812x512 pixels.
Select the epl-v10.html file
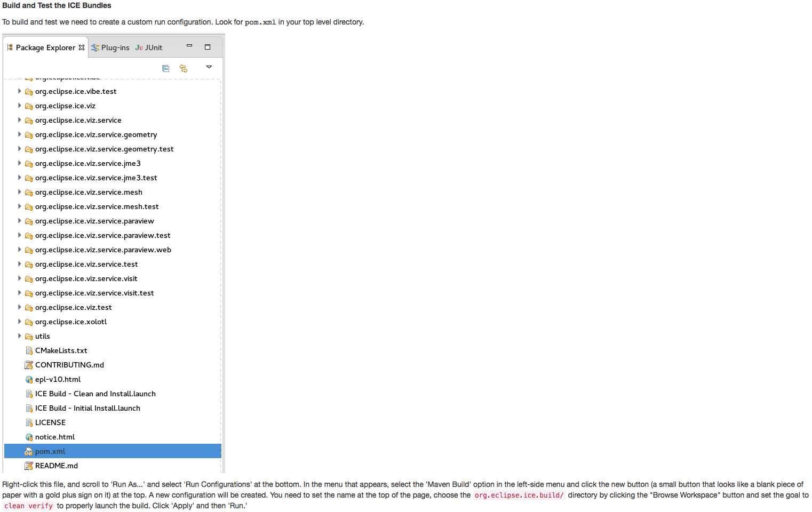58,379
